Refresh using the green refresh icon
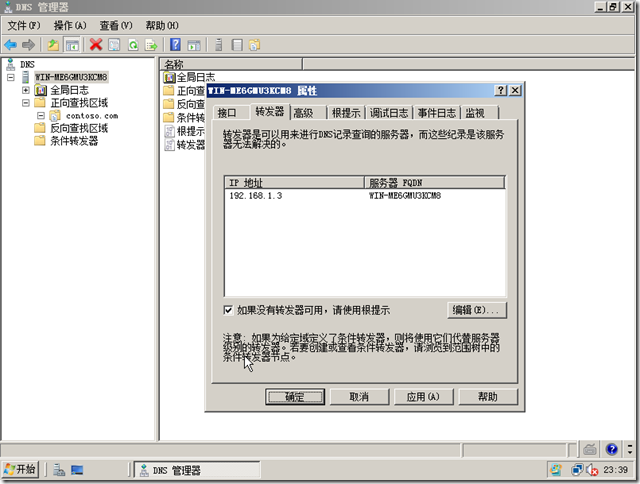The height and width of the screenshot is (484, 640). (133, 44)
